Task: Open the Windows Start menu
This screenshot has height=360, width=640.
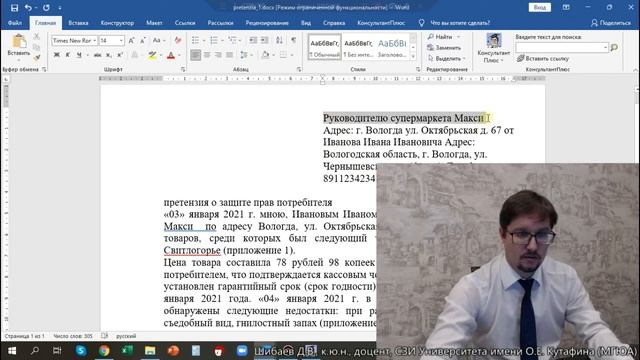Action: tap(12, 351)
